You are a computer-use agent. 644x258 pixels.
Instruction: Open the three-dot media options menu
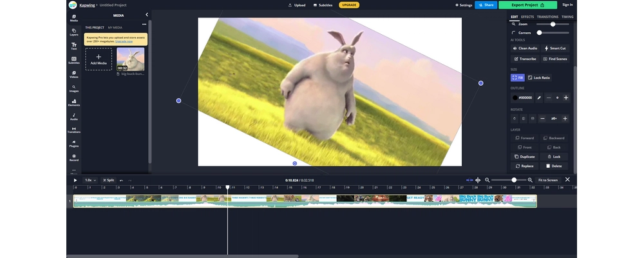(144, 25)
